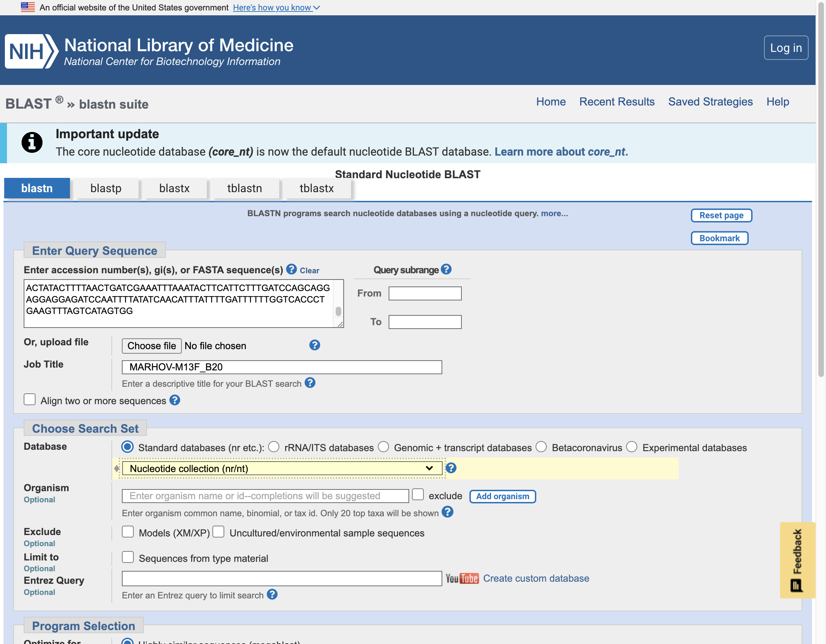Check Align two or more sequences
The image size is (826, 644).
(30, 400)
